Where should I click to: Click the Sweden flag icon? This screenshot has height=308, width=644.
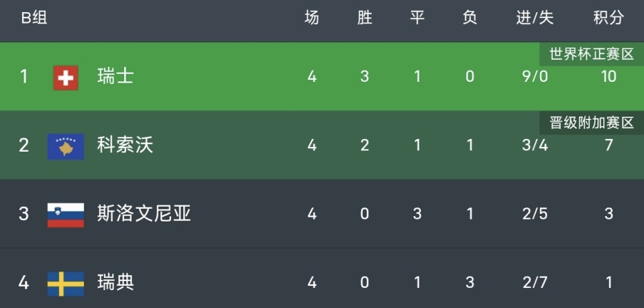66,283
